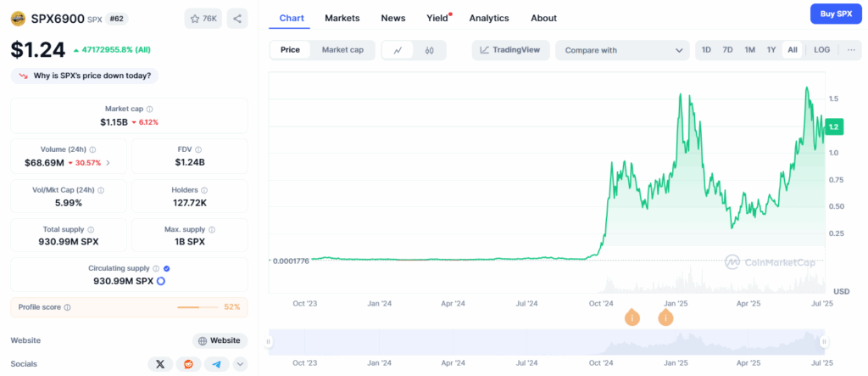Click the 0.0001776 starting price label
This screenshot has width=868, height=376.
pos(291,261)
